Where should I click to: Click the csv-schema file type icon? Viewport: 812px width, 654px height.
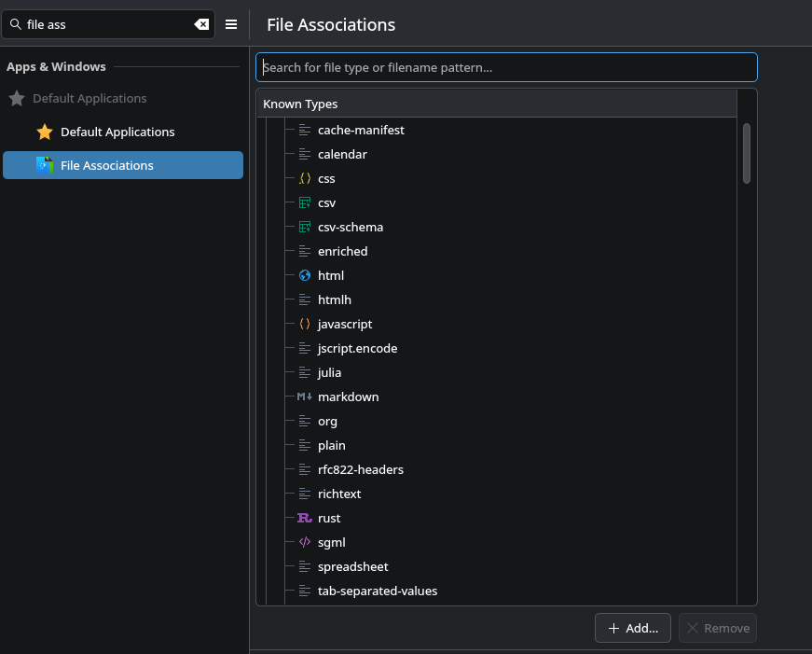[x=304, y=227]
